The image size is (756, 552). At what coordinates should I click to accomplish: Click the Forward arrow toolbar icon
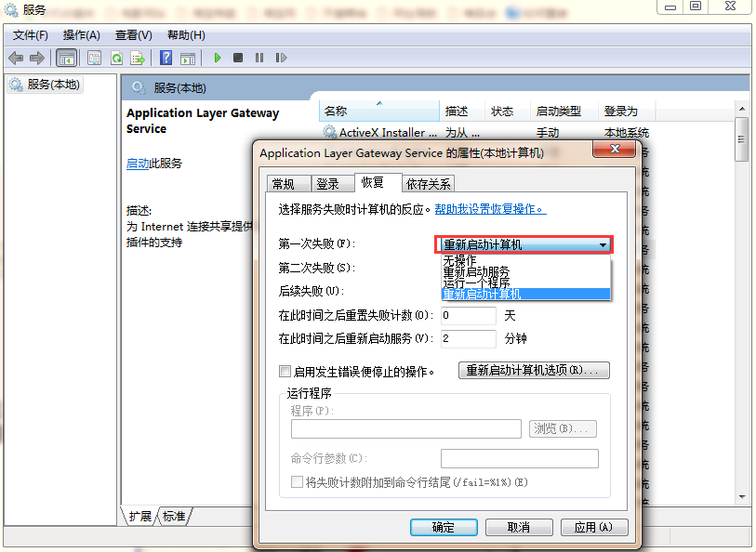37,59
